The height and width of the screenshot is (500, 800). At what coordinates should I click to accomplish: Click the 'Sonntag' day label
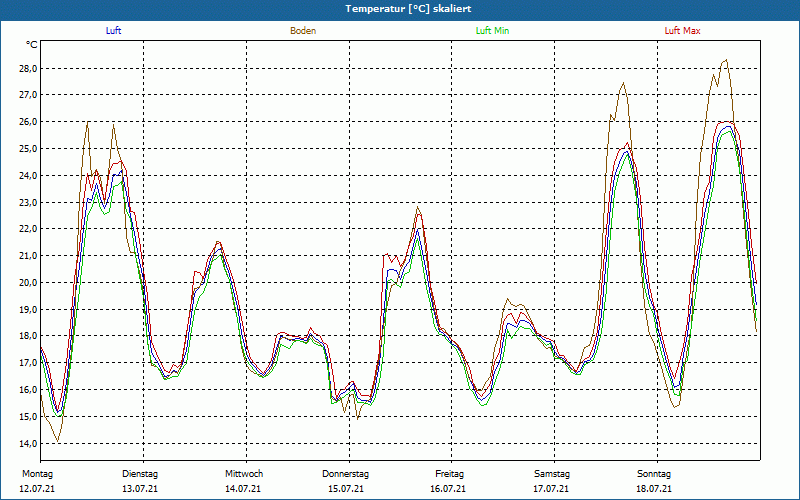(x=654, y=474)
